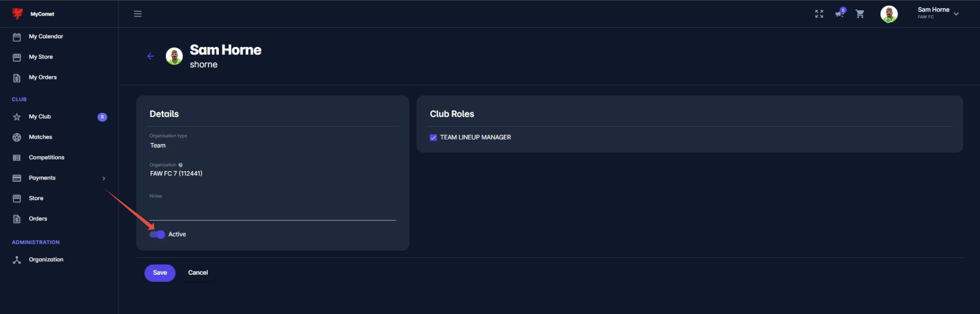
Task: Toggle fullscreen mode icon
Action: pyautogui.click(x=819, y=14)
